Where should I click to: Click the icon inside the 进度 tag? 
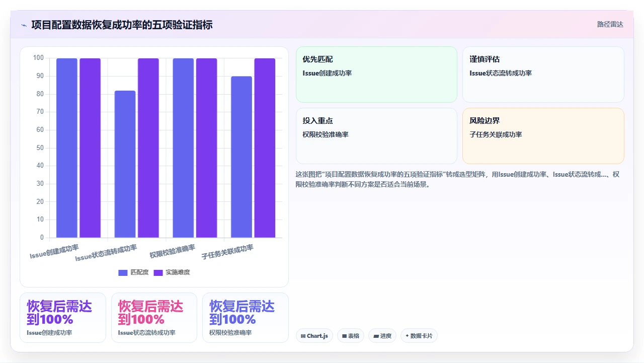coord(376,336)
